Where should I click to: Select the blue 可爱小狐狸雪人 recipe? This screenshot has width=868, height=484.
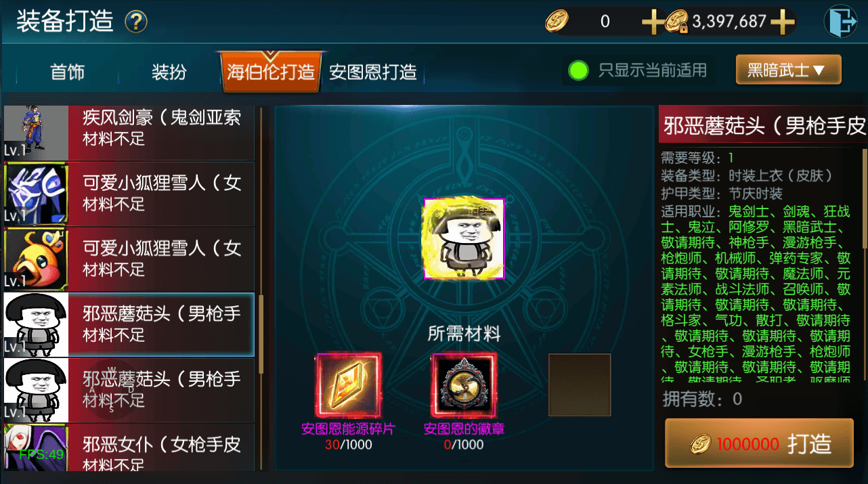coord(129,194)
